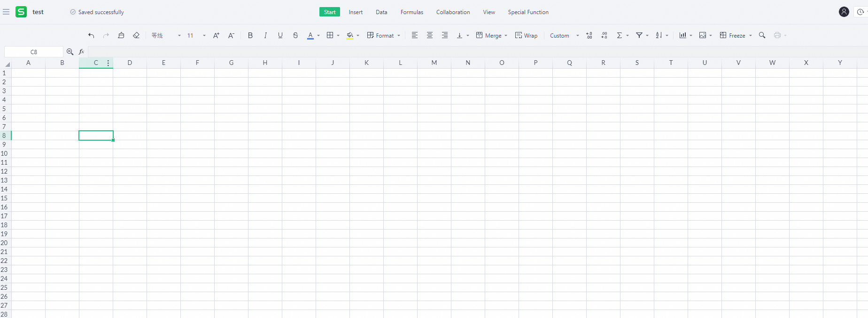Decrease font size with A- icon
The image size is (868, 318).
click(231, 35)
